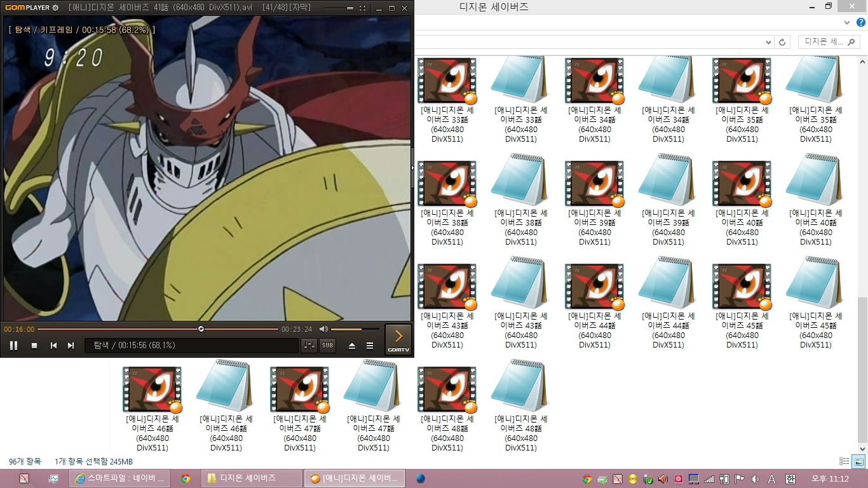
Task: Select video file 디지몬 세이버즈 44話
Action: 595,306
